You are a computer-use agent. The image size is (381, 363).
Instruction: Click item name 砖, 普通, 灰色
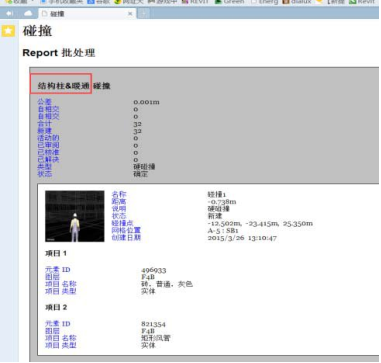(167, 284)
